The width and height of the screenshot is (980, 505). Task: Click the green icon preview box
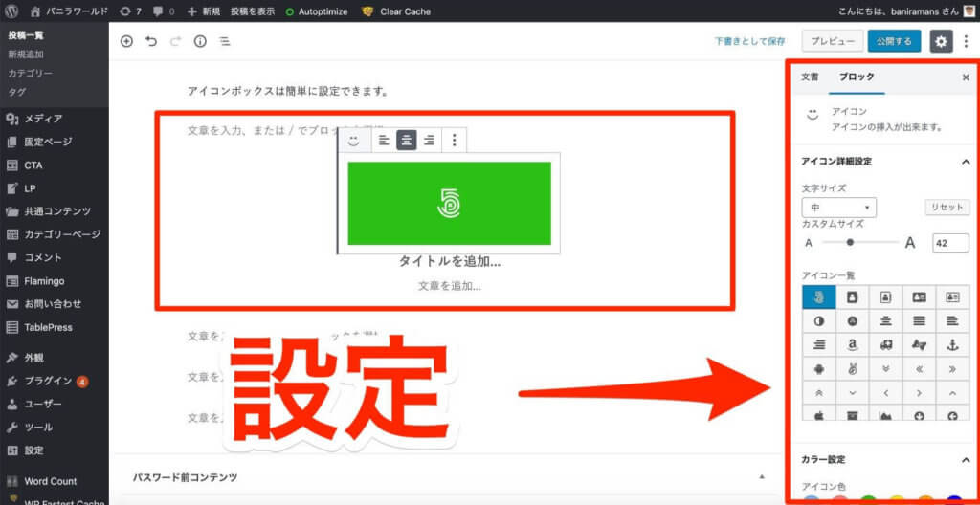coord(450,203)
